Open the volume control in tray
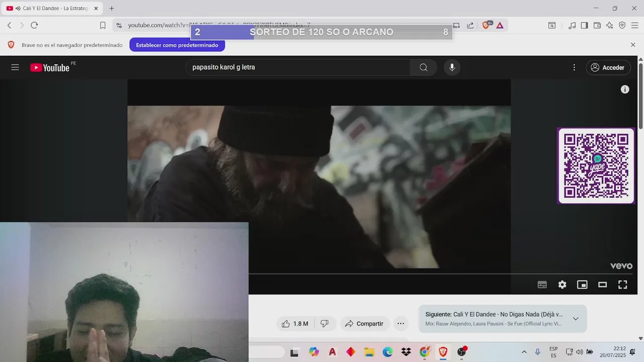The width and height of the screenshot is (644, 362). pos(579,352)
